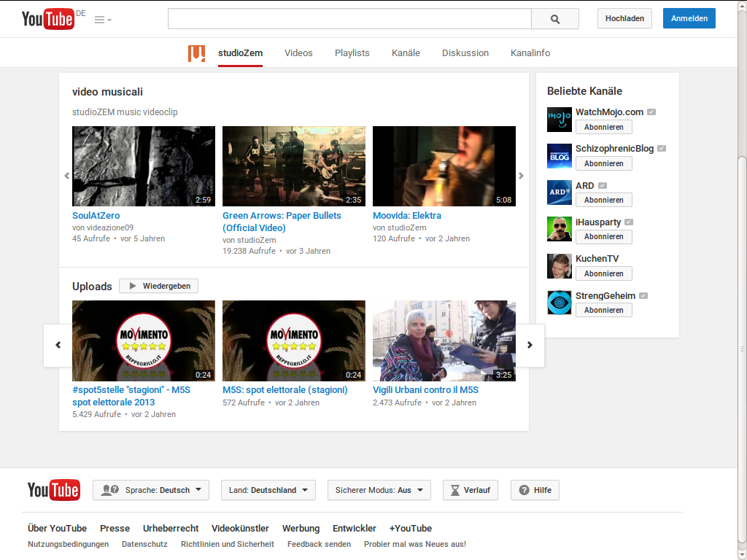Click the magnifying glass search button
The width and height of the screenshot is (747, 560).
pos(554,19)
